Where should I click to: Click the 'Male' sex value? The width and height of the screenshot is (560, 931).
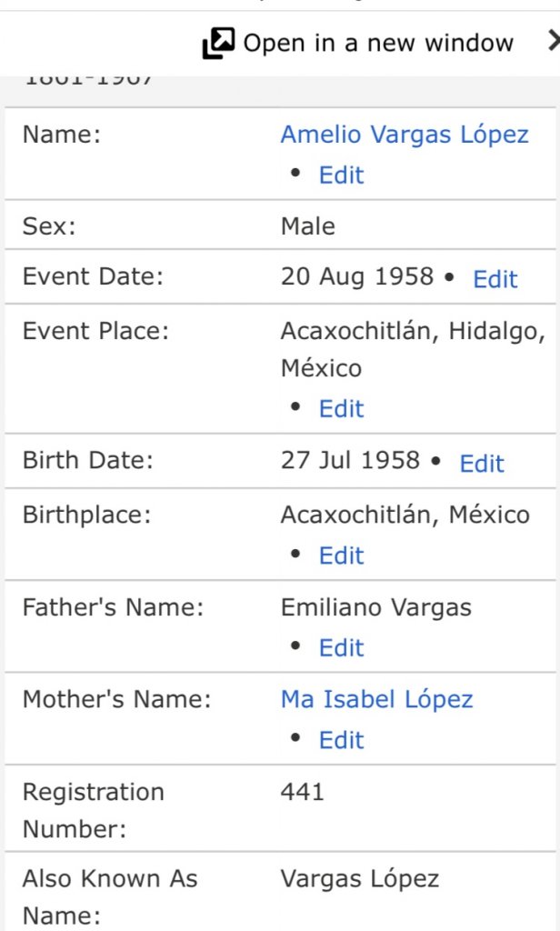click(307, 226)
